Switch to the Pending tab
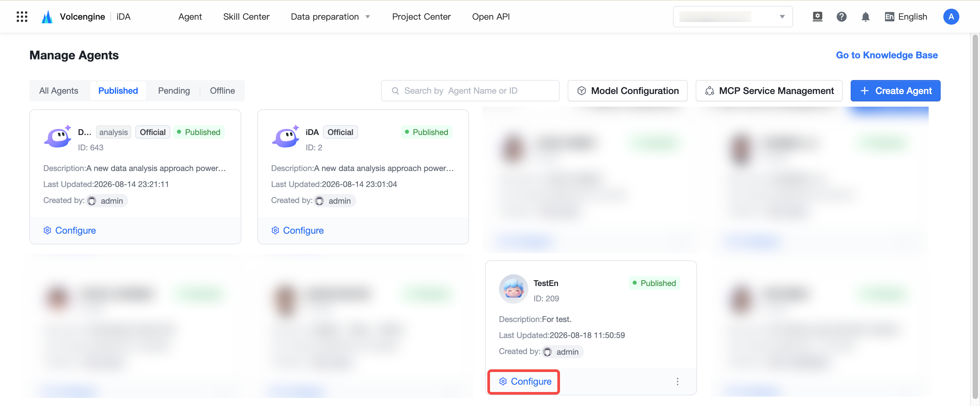 pos(174,91)
